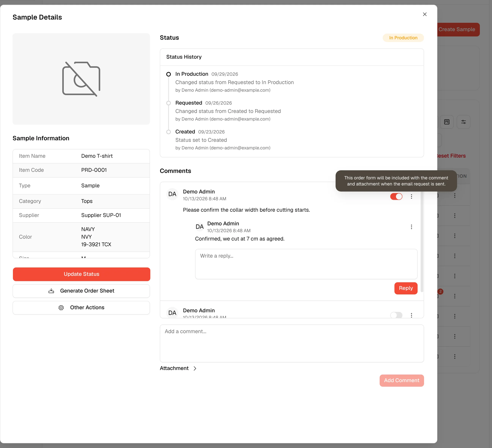
Task: Enable the gray toggle on second Demo Admin comment
Action: coord(396,315)
